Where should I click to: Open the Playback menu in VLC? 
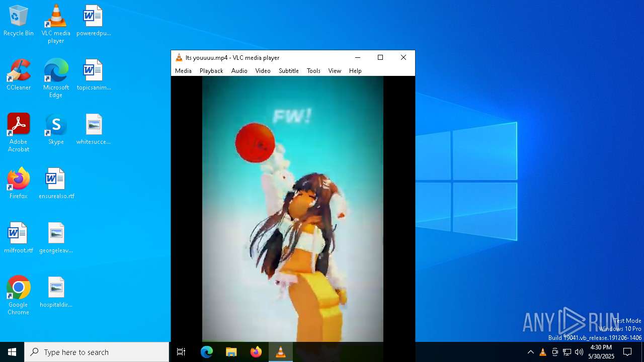click(211, 71)
